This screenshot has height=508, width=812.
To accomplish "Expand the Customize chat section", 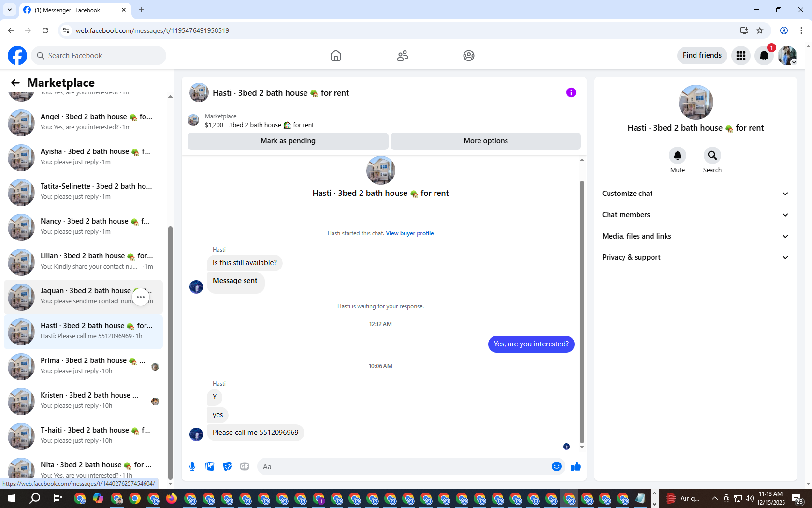I will [696, 194].
